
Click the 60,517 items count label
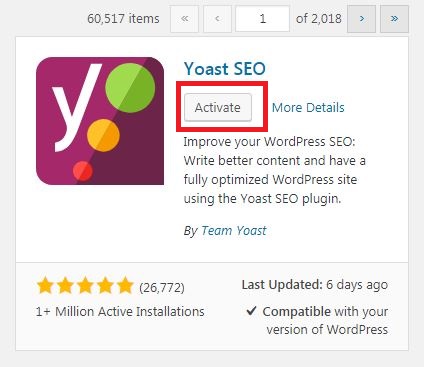pos(123,19)
